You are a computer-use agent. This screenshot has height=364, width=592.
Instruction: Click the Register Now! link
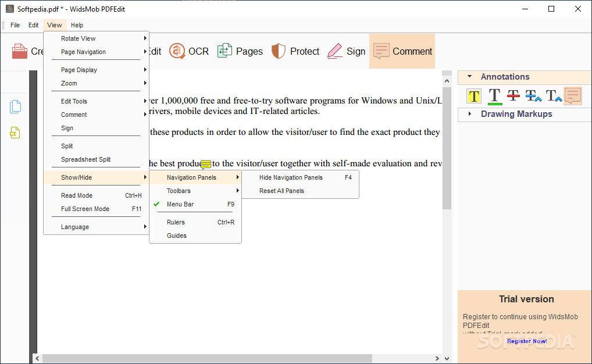[527, 341]
